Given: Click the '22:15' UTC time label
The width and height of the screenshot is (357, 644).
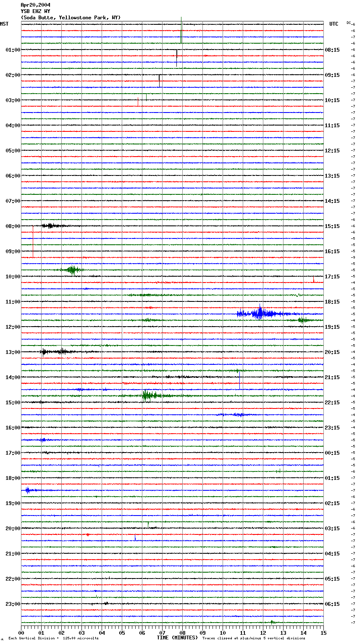Looking at the screenshot, I should 332,403.
